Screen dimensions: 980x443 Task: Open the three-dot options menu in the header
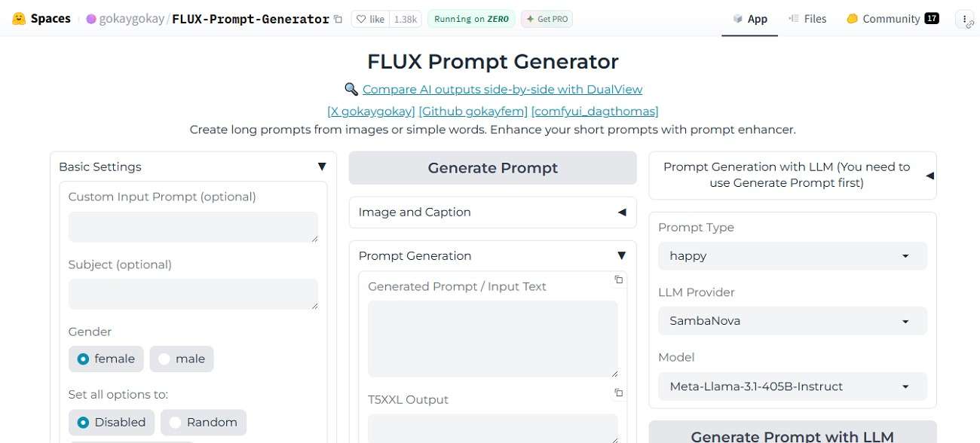click(x=966, y=19)
